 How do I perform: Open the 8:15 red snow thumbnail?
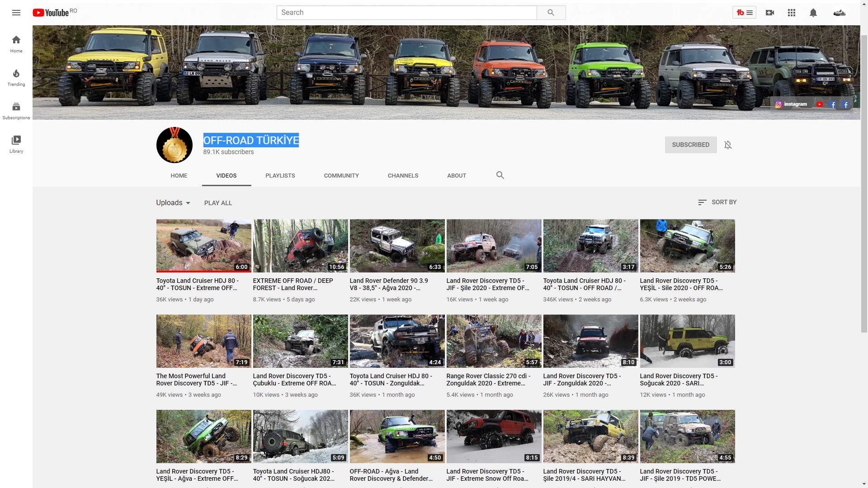(494, 436)
